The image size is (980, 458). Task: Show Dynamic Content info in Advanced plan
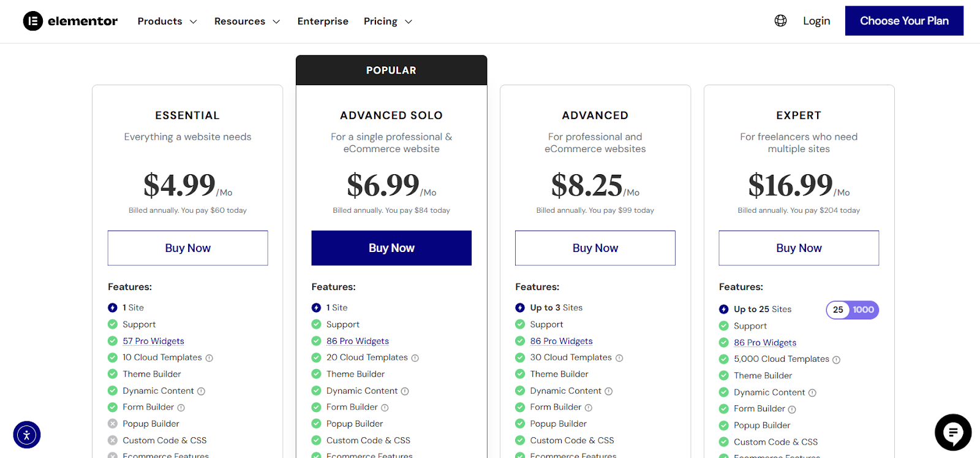[608, 391]
